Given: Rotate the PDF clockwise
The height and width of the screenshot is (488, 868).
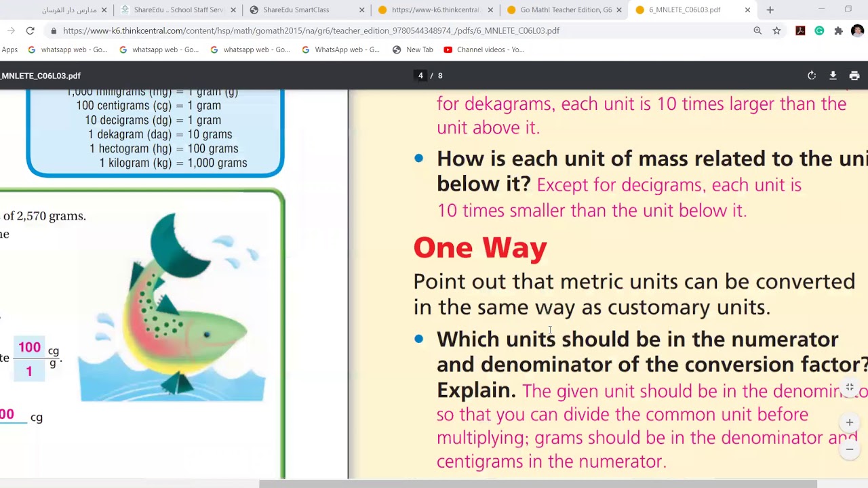Looking at the screenshot, I should pyautogui.click(x=812, y=76).
